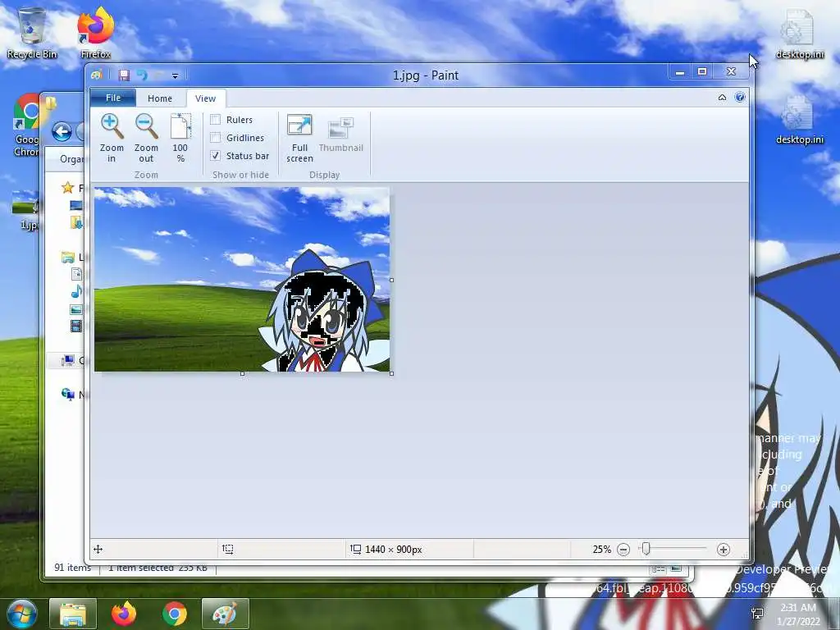This screenshot has height=630, width=840.
Task: Click the Chrome taskbar icon
Action: (x=175, y=614)
